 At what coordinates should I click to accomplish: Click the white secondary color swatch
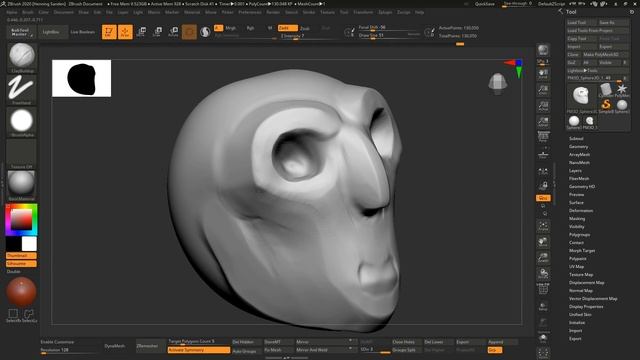tap(29, 244)
